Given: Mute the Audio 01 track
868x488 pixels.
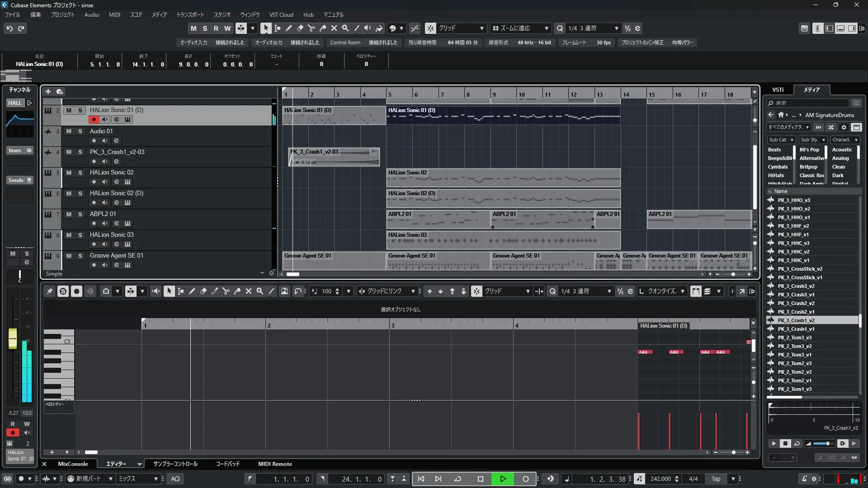Looking at the screenshot, I should click(69, 131).
